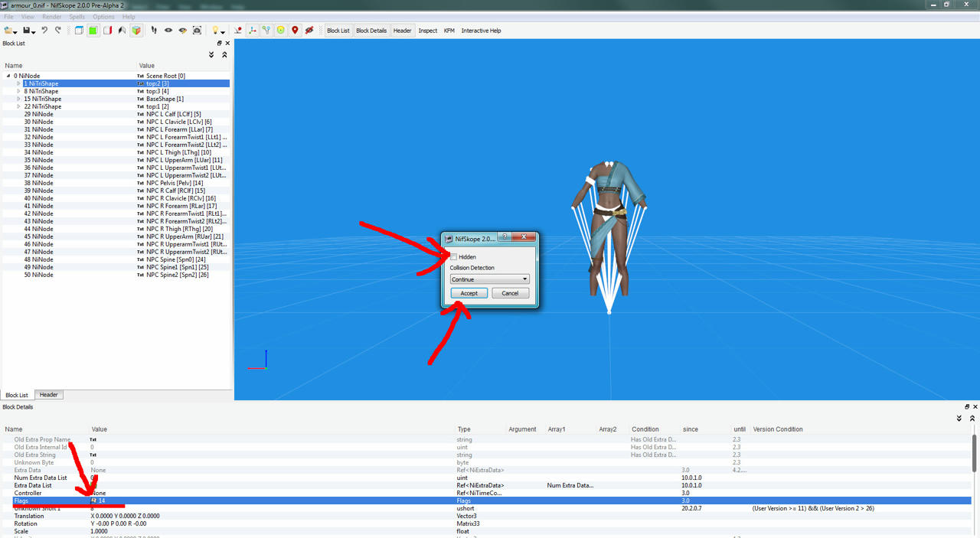Toggle the red-dot draw markers icon
Image resolution: width=980 pixels, height=538 pixels.
(x=238, y=31)
